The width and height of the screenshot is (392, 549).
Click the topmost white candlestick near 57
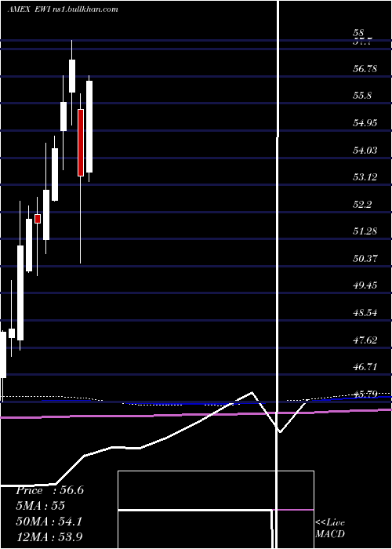[x=72, y=76]
